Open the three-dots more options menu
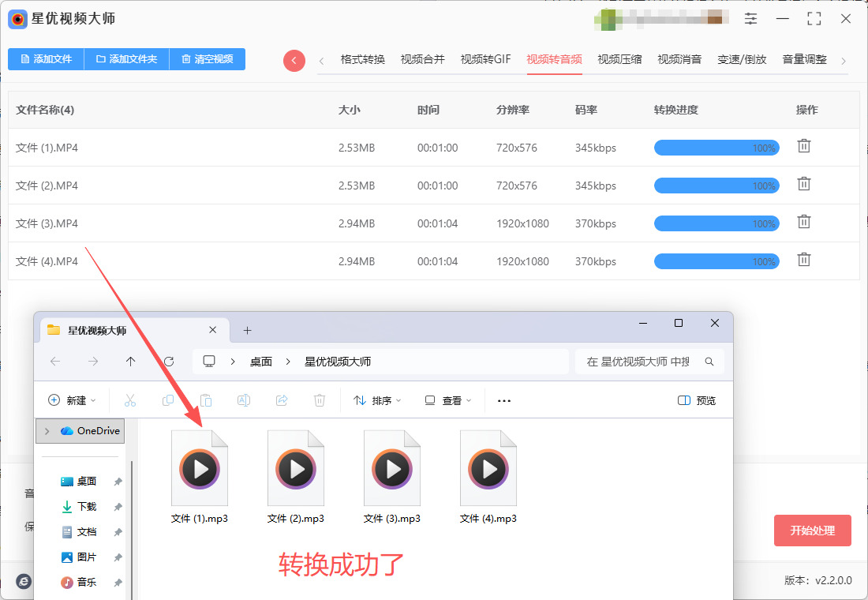The width and height of the screenshot is (868, 600). [x=503, y=400]
